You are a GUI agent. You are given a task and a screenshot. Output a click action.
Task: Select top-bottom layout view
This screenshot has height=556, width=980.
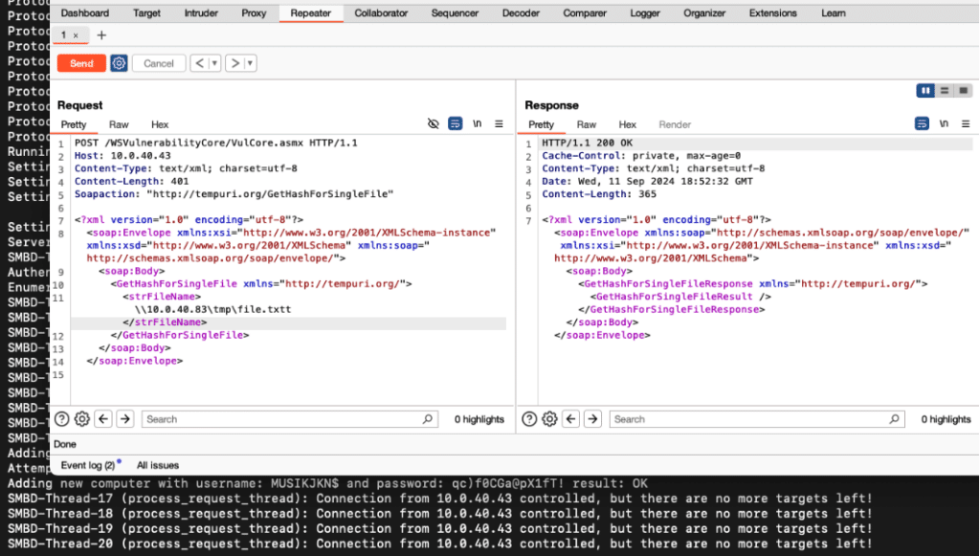(x=945, y=91)
